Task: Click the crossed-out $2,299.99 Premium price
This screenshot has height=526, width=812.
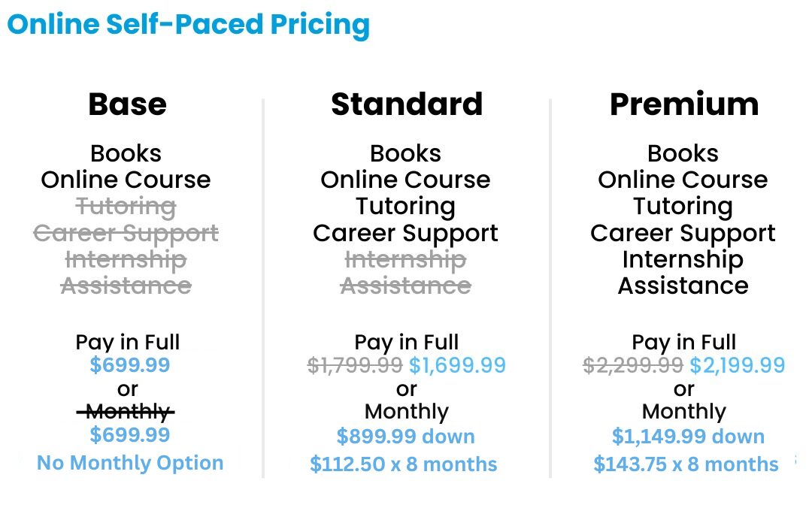Action: (x=633, y=366)
